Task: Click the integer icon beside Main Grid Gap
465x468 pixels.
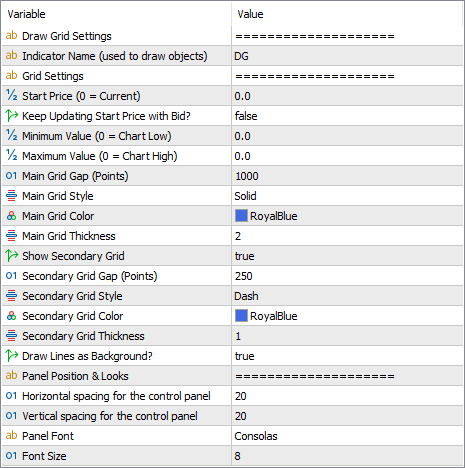Action: [11, 176]
